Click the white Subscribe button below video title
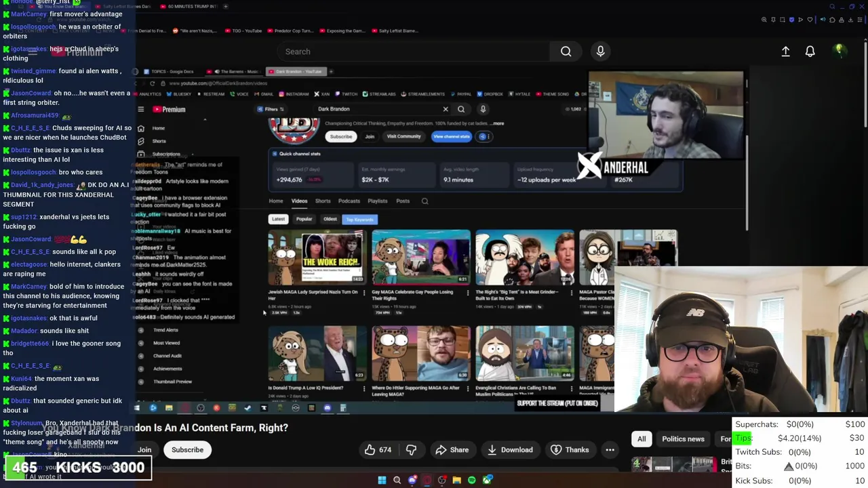 point(187,449)
